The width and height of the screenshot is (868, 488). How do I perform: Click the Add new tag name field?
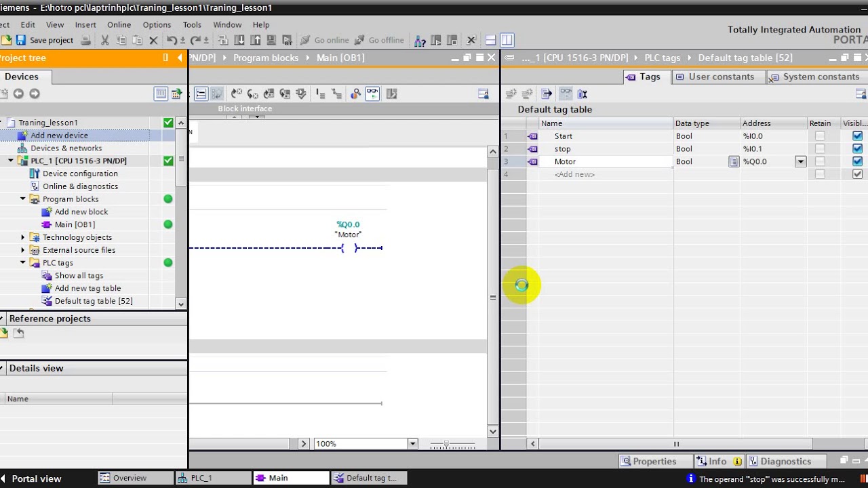tap(606, 174)
